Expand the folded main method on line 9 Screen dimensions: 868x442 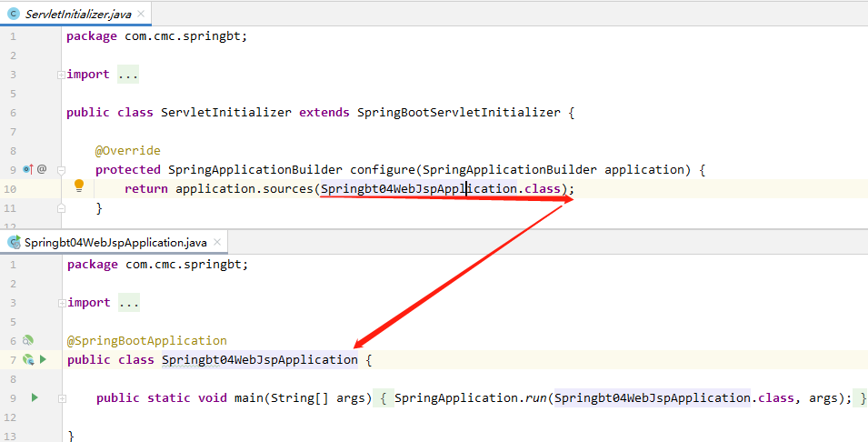coord(62,398)
